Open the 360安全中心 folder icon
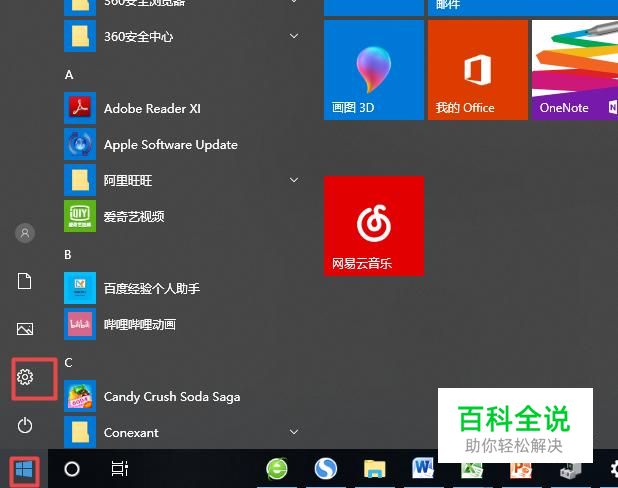The image size is (618, 488). pos(80,36)
